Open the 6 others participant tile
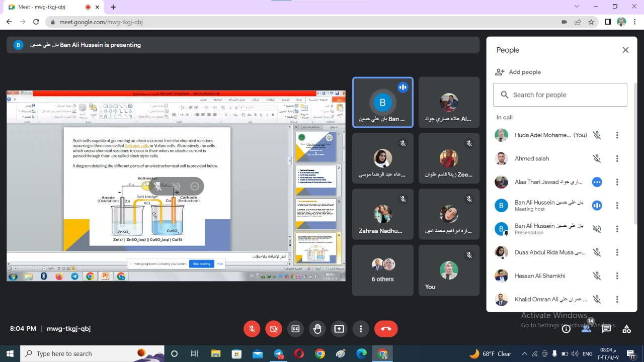 383,270
